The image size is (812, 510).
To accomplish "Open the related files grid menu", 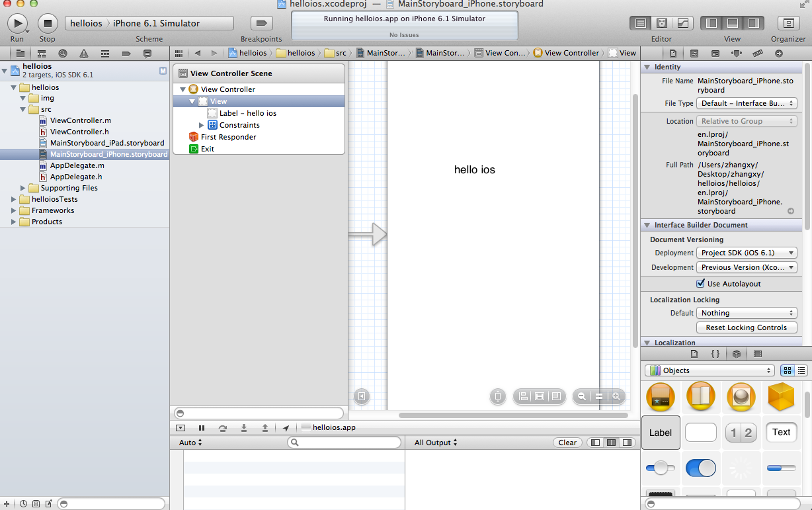I will tap(179, 53).
